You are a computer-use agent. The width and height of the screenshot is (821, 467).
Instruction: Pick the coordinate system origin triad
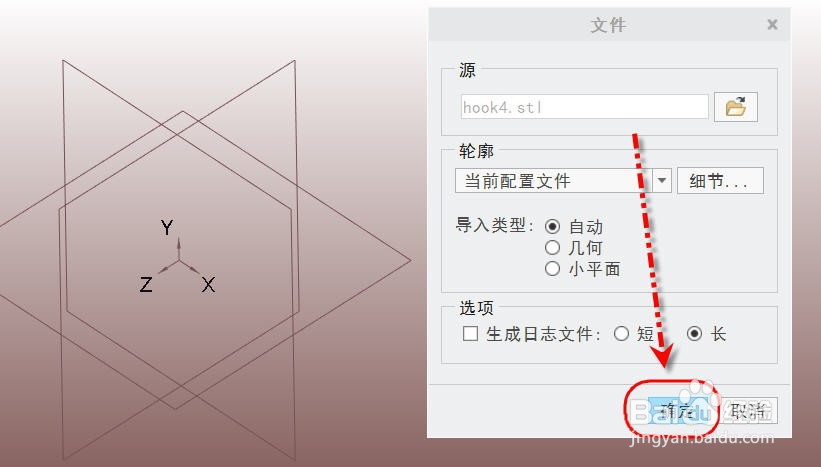(179, 258)
